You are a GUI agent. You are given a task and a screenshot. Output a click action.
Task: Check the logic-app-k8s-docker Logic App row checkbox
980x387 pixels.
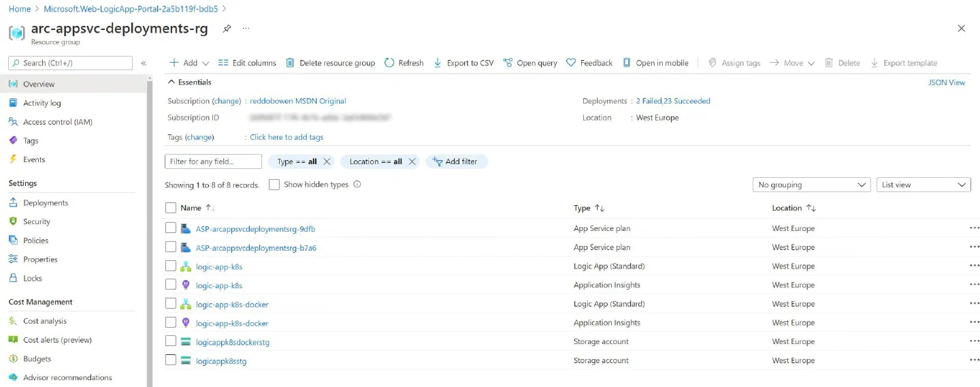click(171, 304)
